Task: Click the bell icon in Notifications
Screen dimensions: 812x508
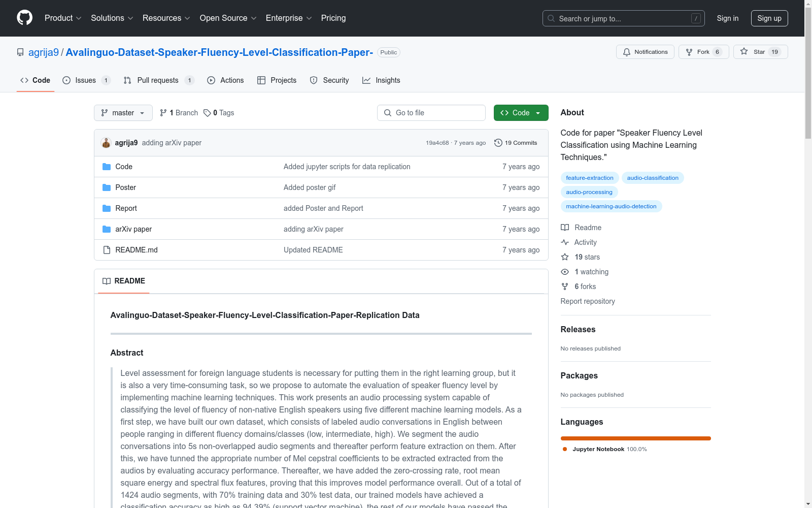Action: click(627, 52)
